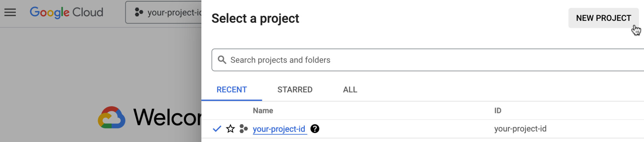
Task: Click the project dots icon in header selector
Action: pyautogui.click(x=139, y=13)
